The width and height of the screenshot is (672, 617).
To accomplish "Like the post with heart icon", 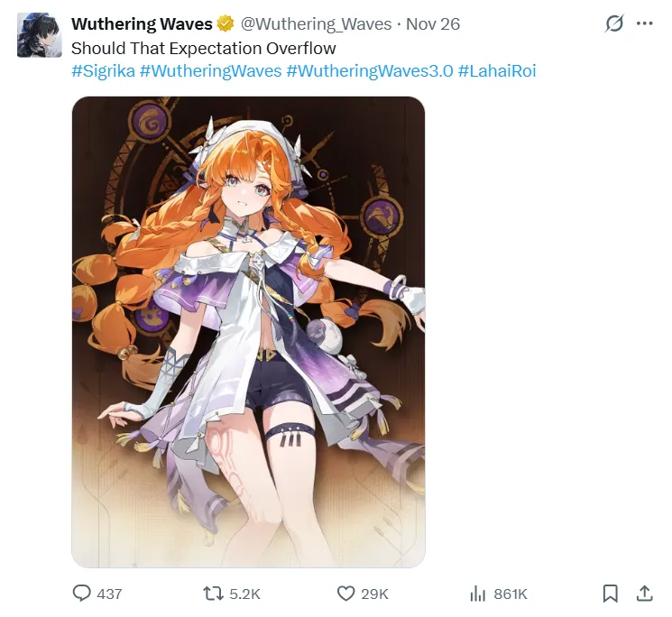I will [345, 594].
